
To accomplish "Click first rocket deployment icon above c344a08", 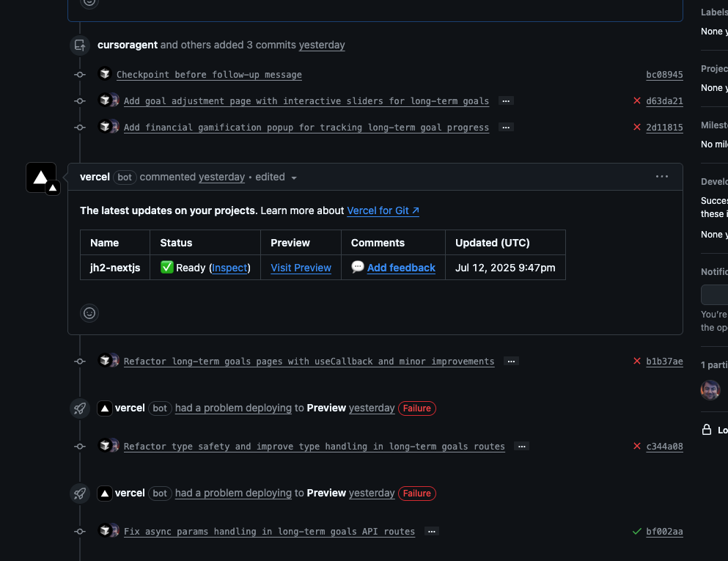I will 80,408.
